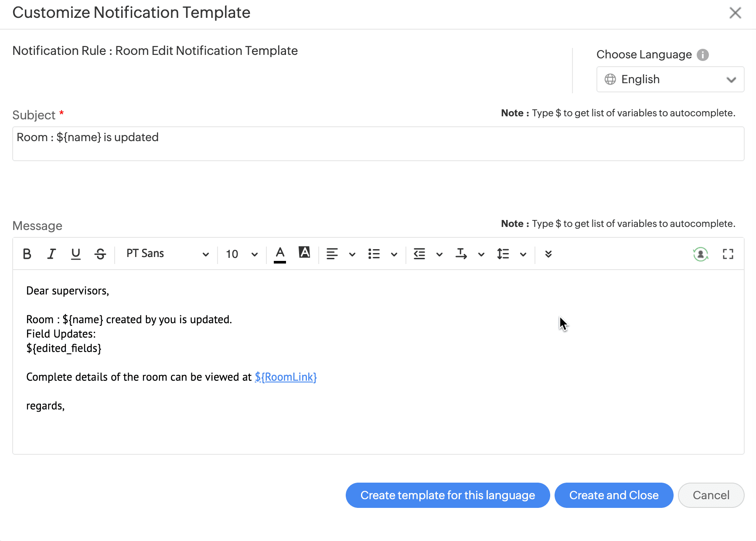The image size is (756, 541).
Task: Open the font size 10 dropdown
Action: (x=242, y=254)
